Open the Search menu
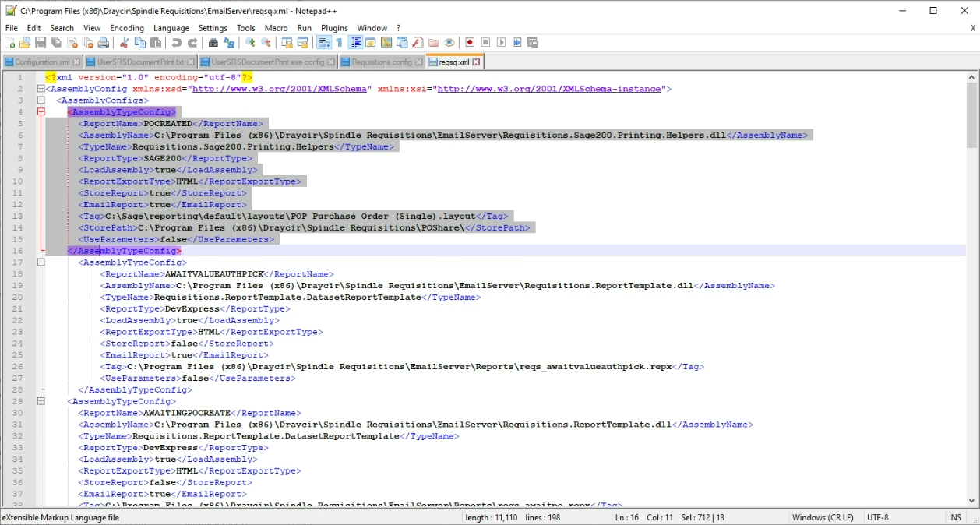The width and height of the screenshot is (980, 525). click(62, 28)
